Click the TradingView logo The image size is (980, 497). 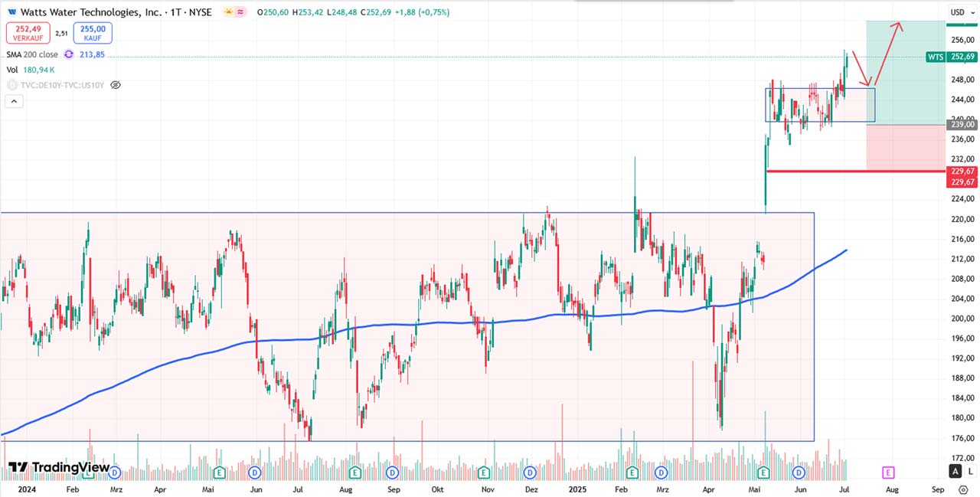coord(59,467)
